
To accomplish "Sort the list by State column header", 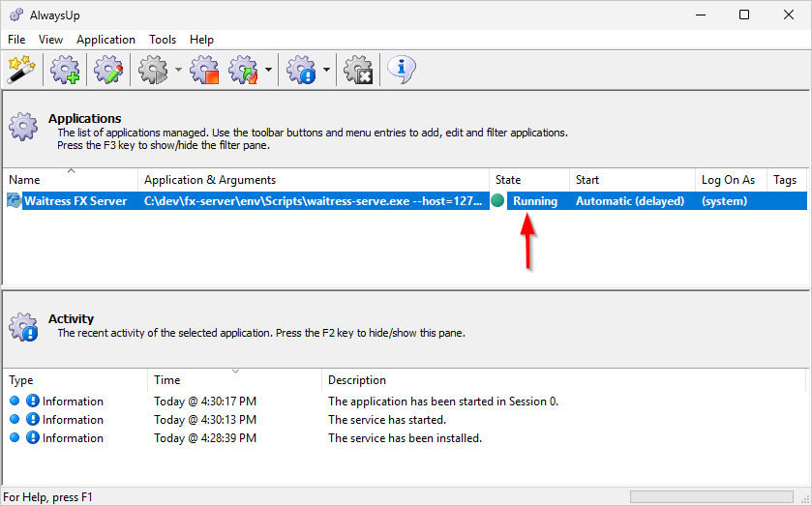I will (527, 180).
